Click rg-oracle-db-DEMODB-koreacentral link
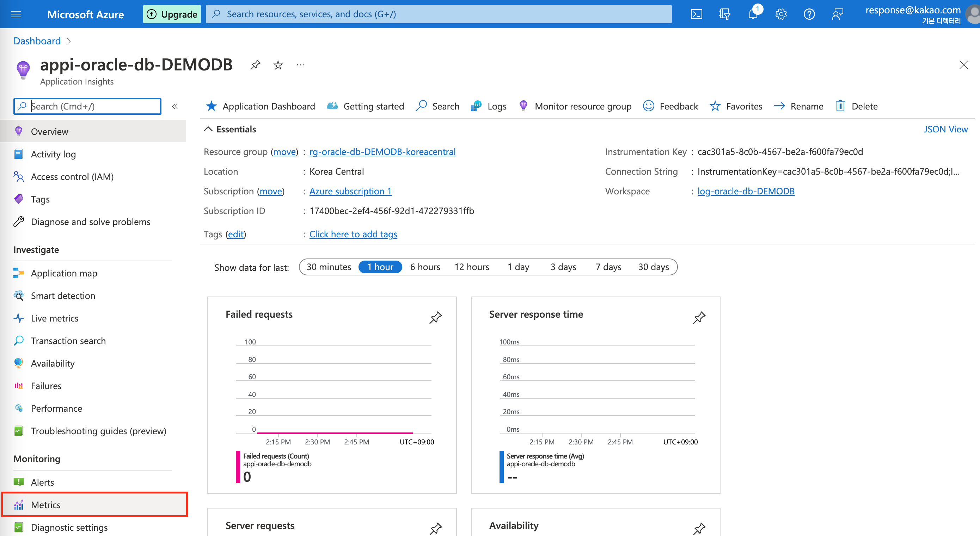The image size is (980, 536). 383,151
